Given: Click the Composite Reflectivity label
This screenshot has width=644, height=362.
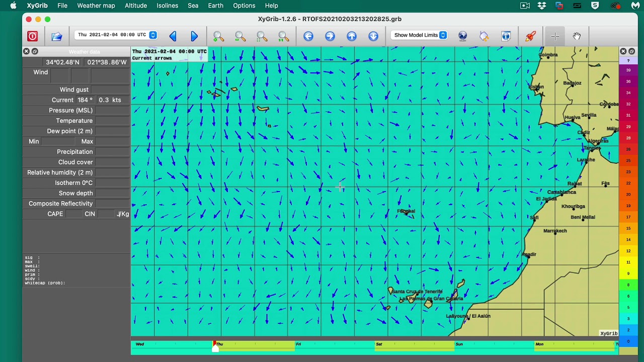Looking at the screenshot, I should click(61, 204).
